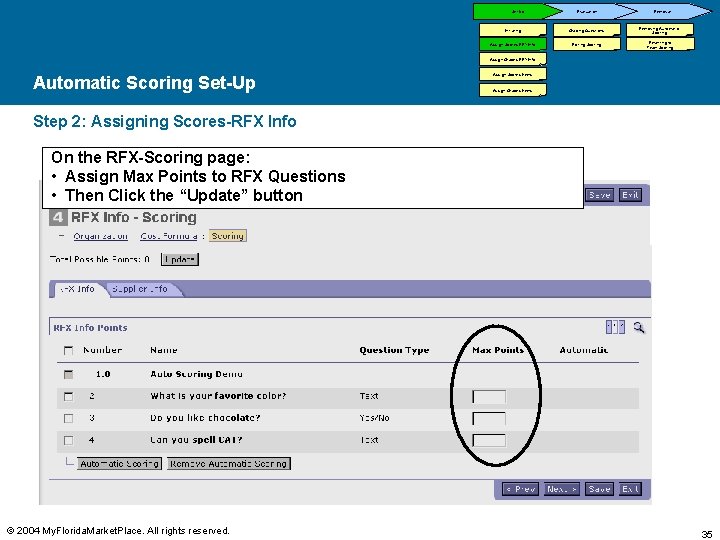Toggle the select-all checkbox in the Number header
Viewport: 720px width, 540px height.
tap(68, 351)
